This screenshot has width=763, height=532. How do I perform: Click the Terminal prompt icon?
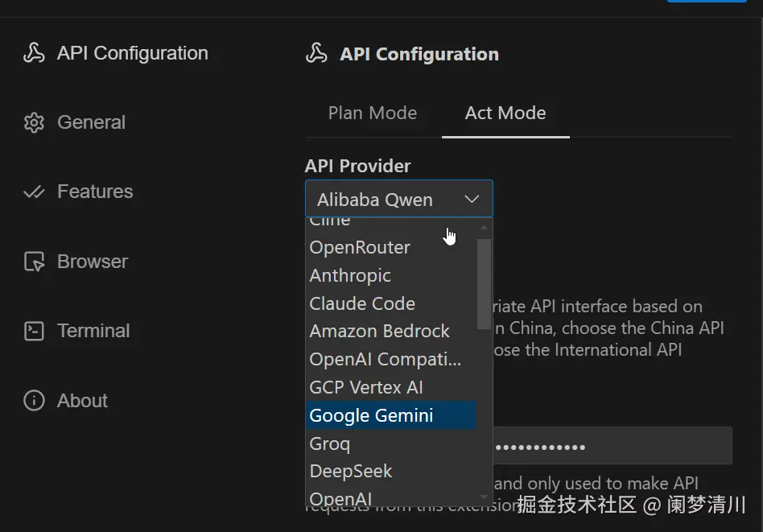[x=34, y=331]
